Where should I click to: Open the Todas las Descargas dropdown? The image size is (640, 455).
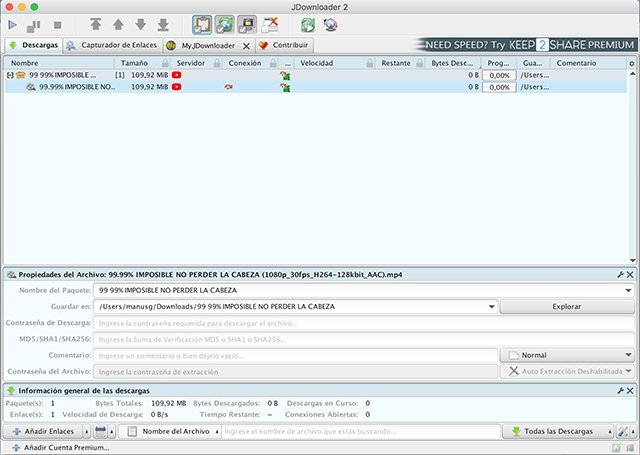(x=558, y=431)
